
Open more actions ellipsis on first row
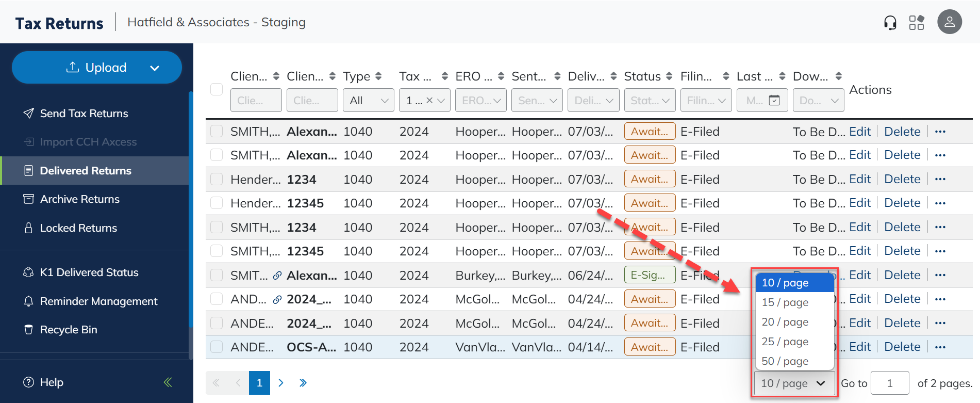(940, 132)
